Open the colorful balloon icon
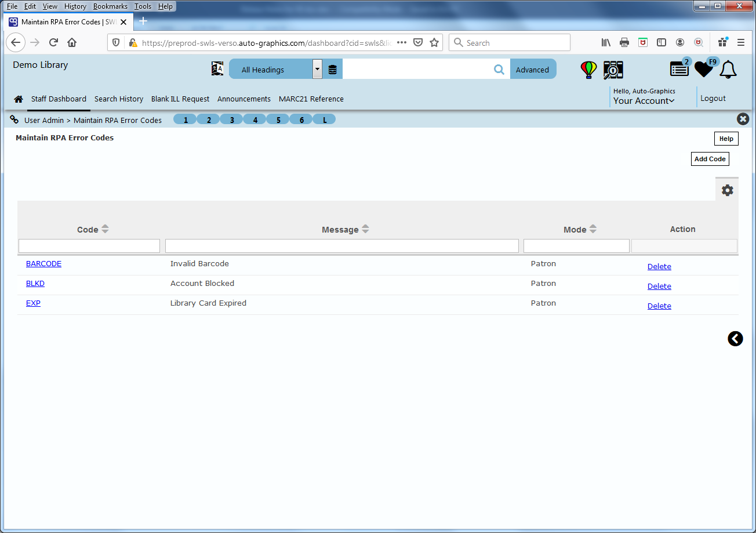 (588, 70)
